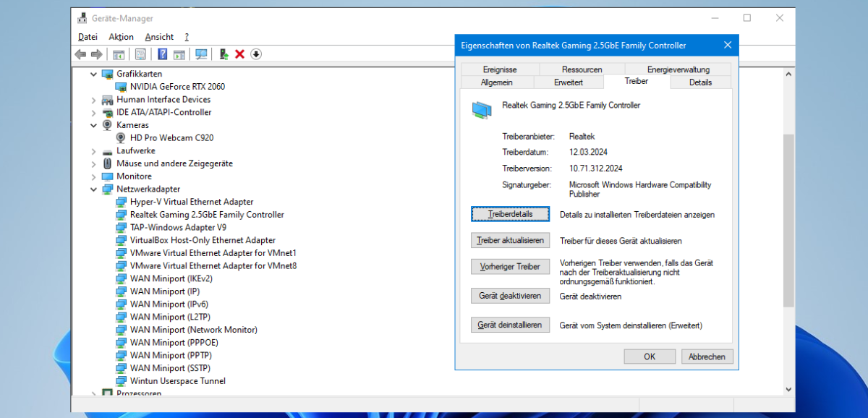Viewport: 868px width, 418px height.
Task: Collapse the Grafikkarten category
Action: tap(93, 74)
